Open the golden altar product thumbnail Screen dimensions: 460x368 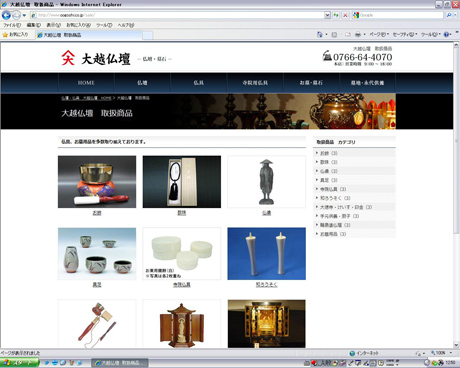point(266,324)
